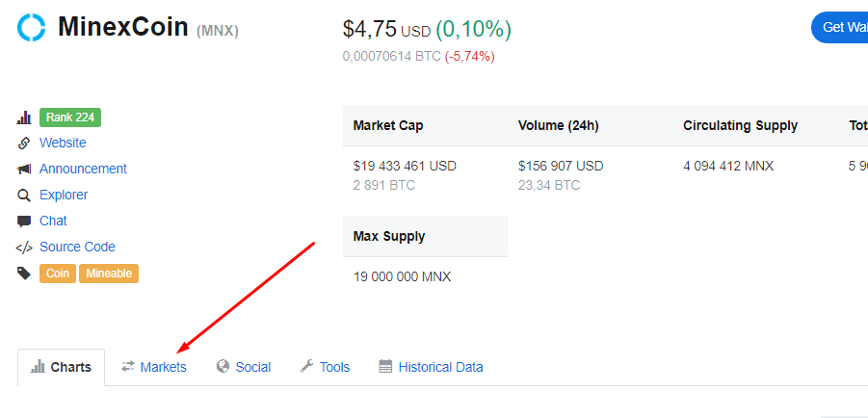Open the Announcement link
The width and height of the screenshot is (868, 418).
tap(83, 169)
